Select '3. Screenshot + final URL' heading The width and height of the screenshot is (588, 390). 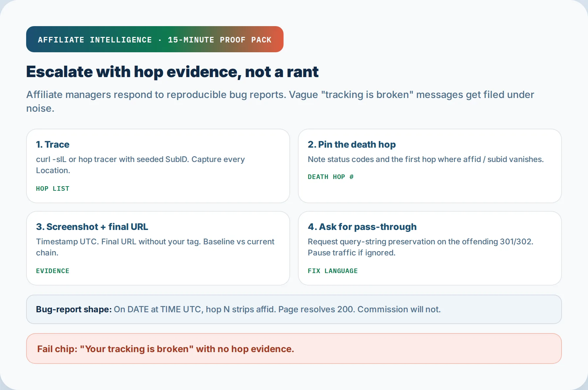(92, 227)
